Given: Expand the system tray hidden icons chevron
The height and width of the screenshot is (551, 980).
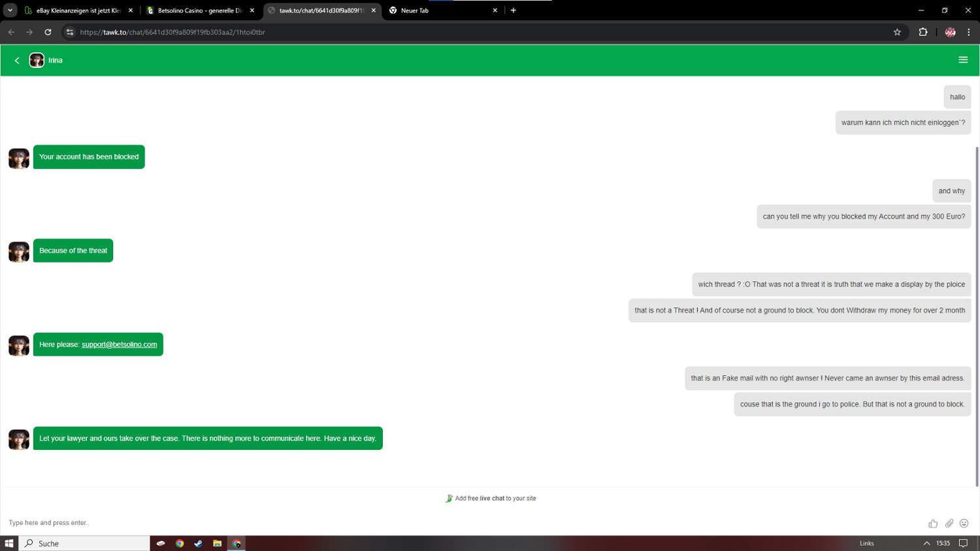Looking at the screenshot, I should tap(926, 543).
